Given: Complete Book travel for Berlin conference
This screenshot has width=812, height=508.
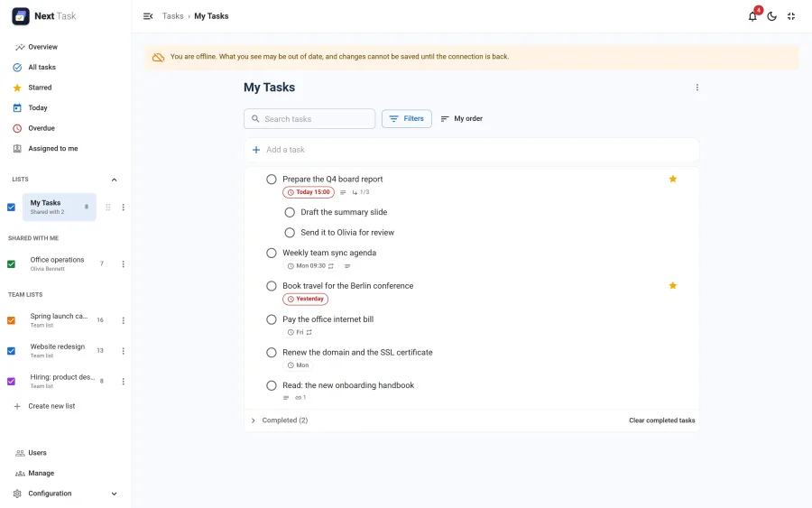Looking at the screenshot, I should (x=272, y=286).
